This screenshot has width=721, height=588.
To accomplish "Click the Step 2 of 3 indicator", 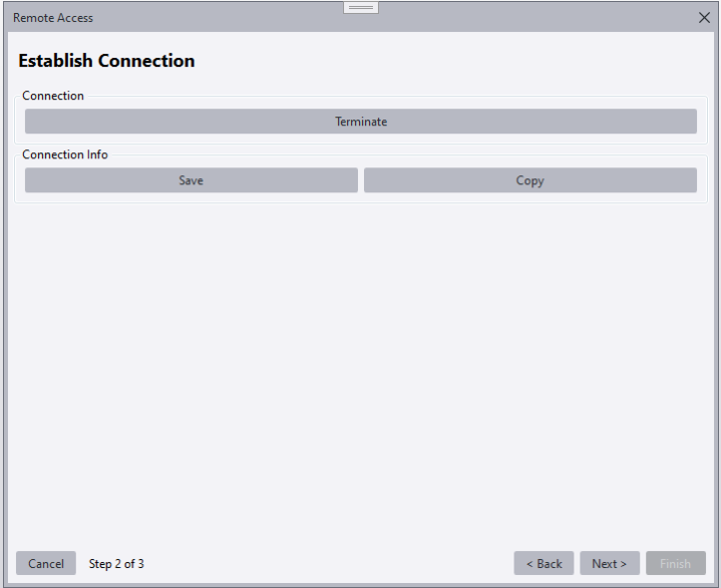I will point(117,563).
